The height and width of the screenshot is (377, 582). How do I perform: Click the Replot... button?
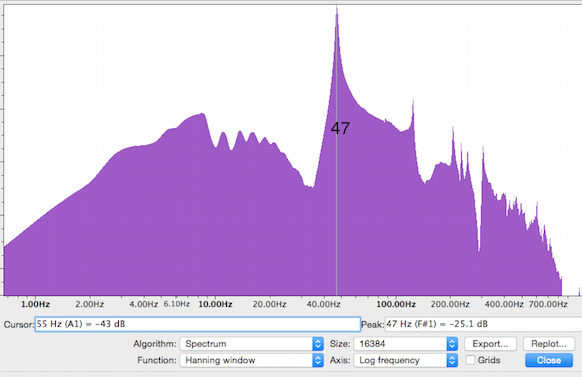pos(549,344)
